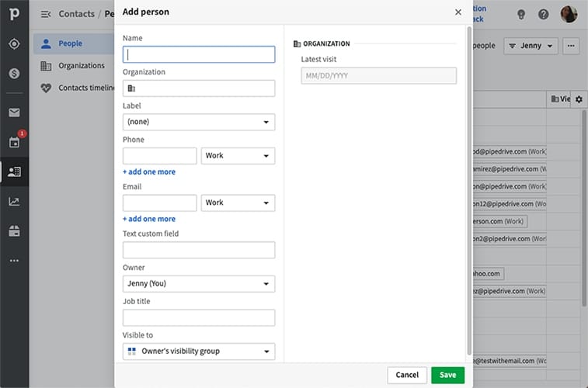
Task: Click the background list vertical scrollbar
Action: tap(584, 208)
